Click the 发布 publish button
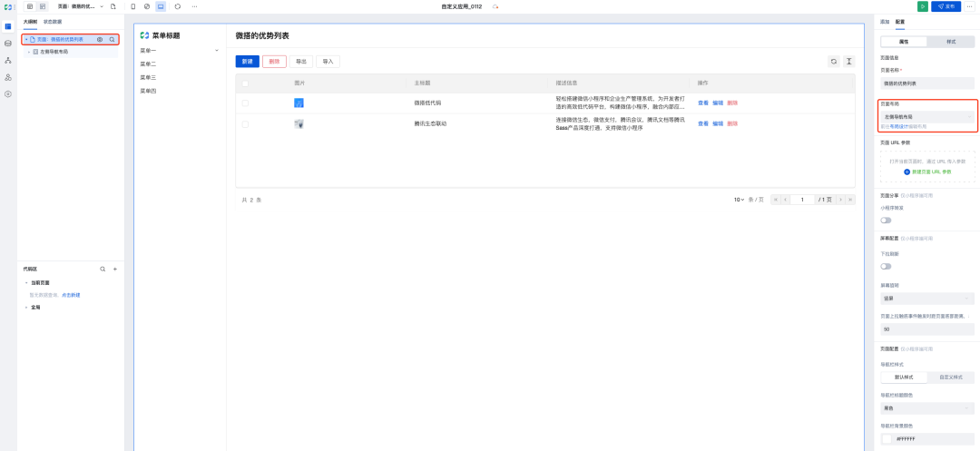Viewport: 980px width, 451px height. (946, 6)
